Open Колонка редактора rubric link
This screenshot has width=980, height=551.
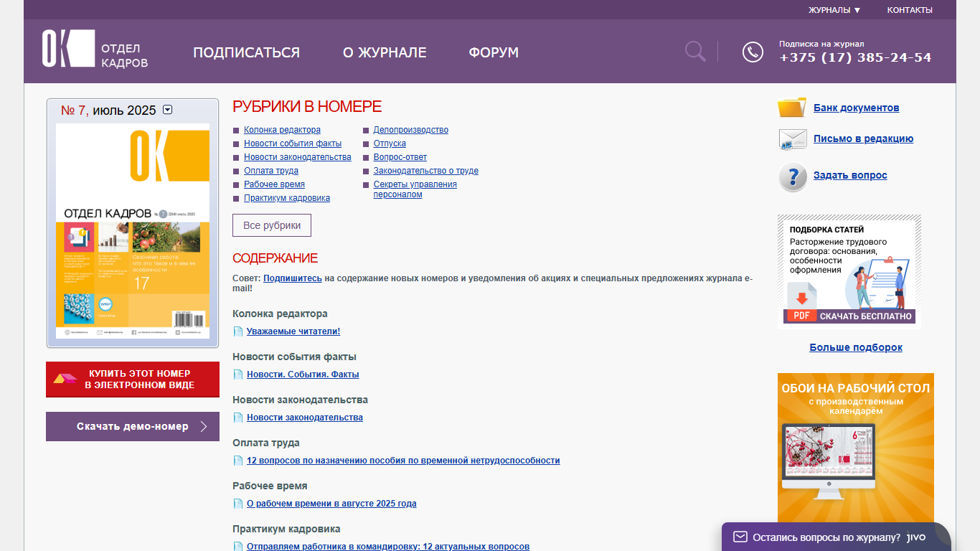(282, 130)
